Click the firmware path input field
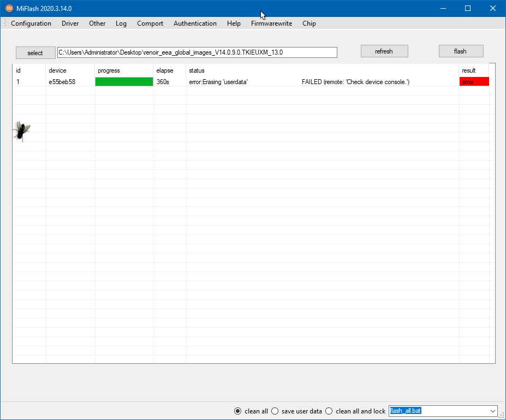 point(197,52)
